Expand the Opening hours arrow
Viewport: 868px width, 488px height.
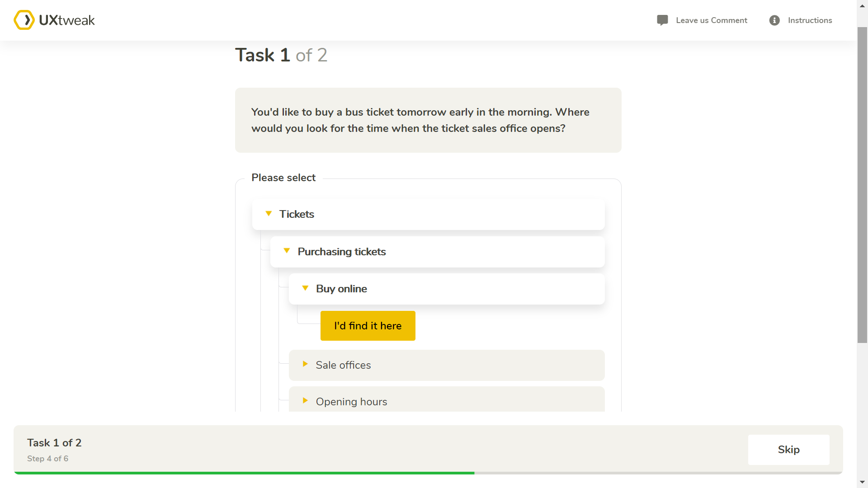(x=305, y=401)
